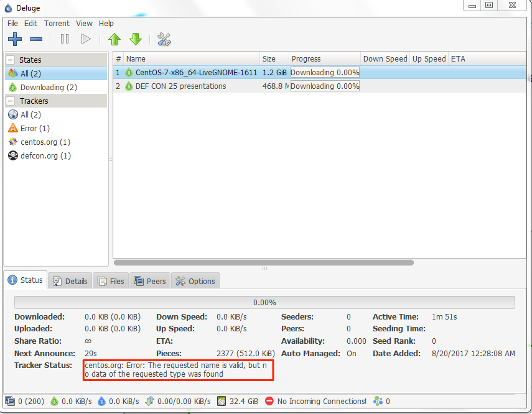The height and width of the screenshot is (414, 532).
Task: Click the 32.4 GiB free space text
Action: (x=244, y=402)
